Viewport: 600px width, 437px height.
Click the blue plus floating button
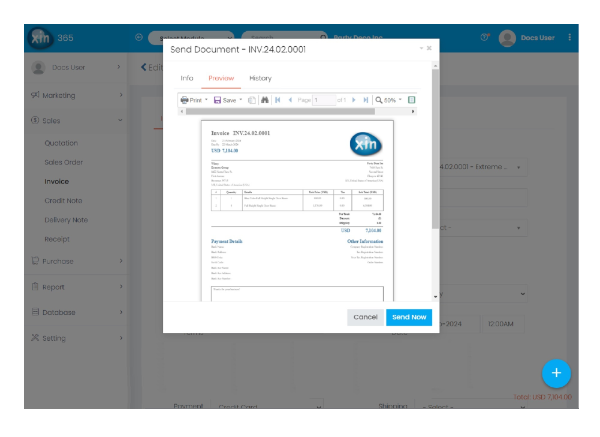556,373
